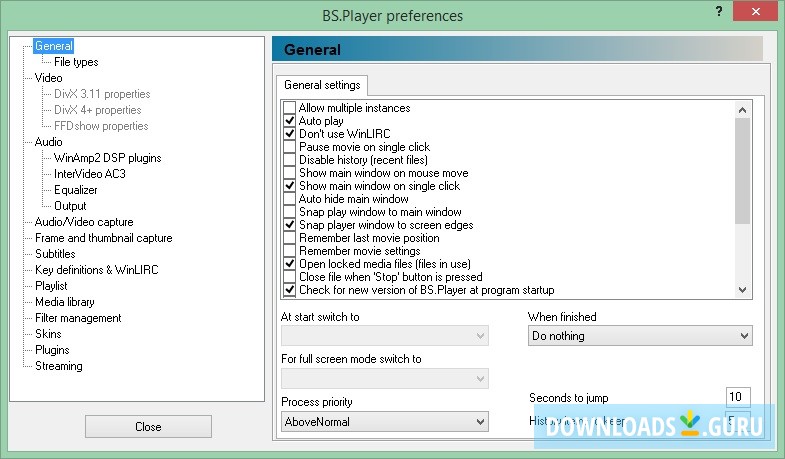Image resolution: width=785 pixels, height=459 pixels.
Task: Uncheck Snap player window to screen edges
Action: pos(289,225)
